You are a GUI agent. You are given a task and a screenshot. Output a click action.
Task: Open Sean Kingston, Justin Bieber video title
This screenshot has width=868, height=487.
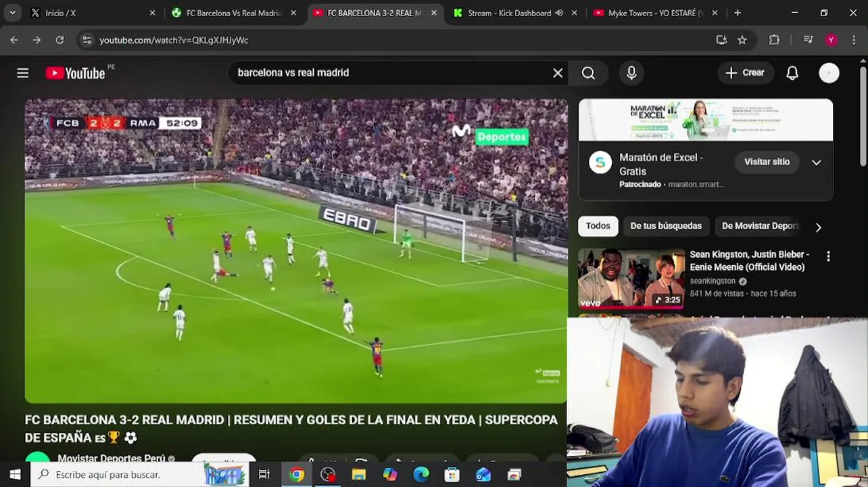[x=749, y=260]
